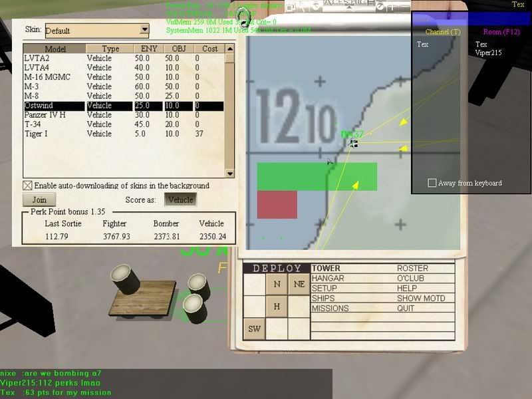Deploy from the N spawn point
This screenshot has width=532, height=399.
tap(277, 284)
